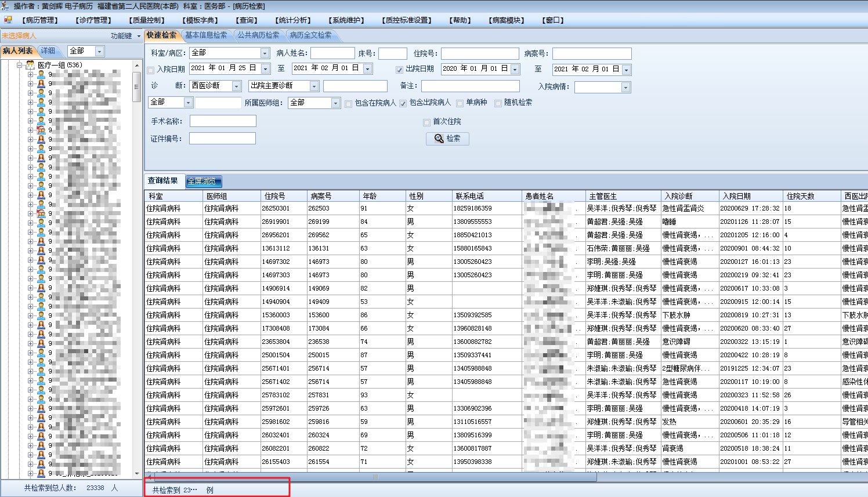Collapse the 医疗一组 tree node
868x497 pixels.
pyautogui.click(x=19, y=65)
